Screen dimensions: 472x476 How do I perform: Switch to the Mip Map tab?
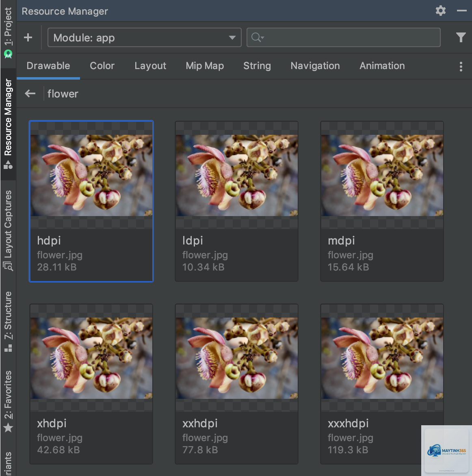205,66
